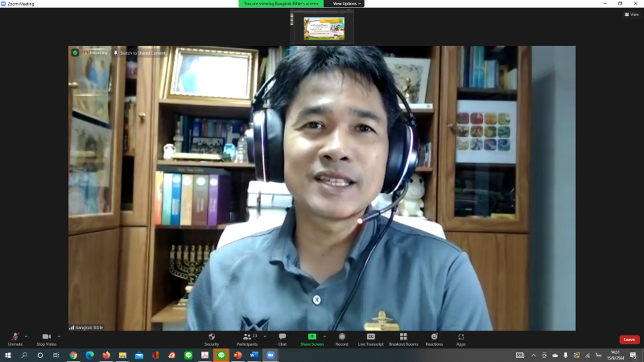Switch to Shared Content
Viewport: 644px width, 362px height.
coord(139,53)
